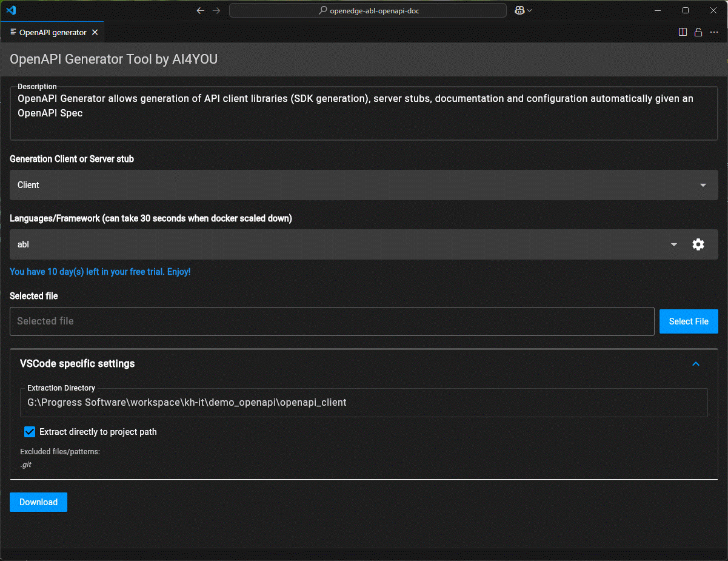Viewport: 728px width, 561px height.
Task: Click the Extraction Directory path field
Action: 364,402
